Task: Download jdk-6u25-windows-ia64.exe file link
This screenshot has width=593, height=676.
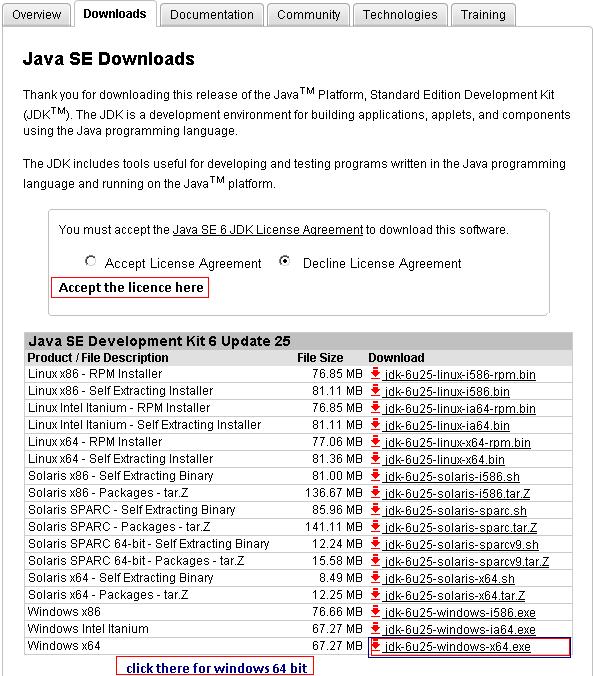Action: click(460, 630)
